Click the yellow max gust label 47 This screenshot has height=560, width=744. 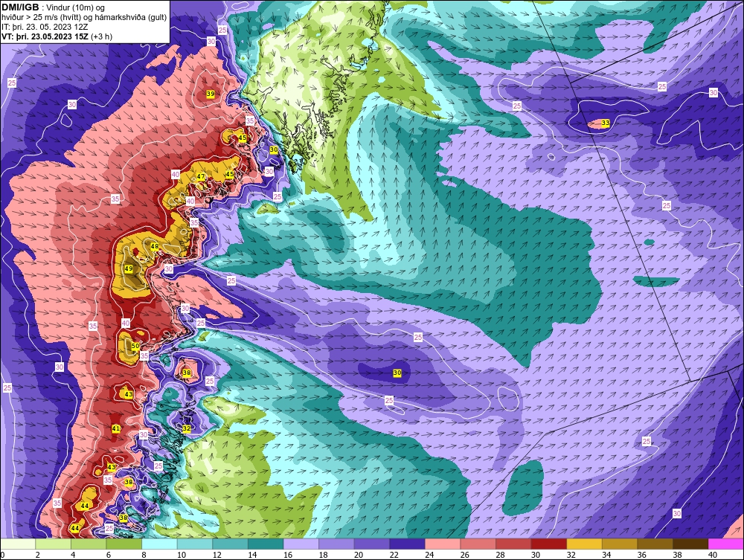point(201,176)
